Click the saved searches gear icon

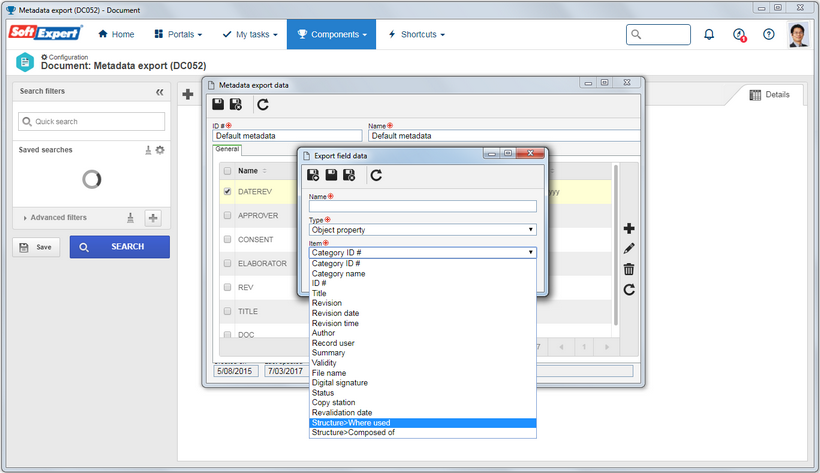click(x=160, y=150)
